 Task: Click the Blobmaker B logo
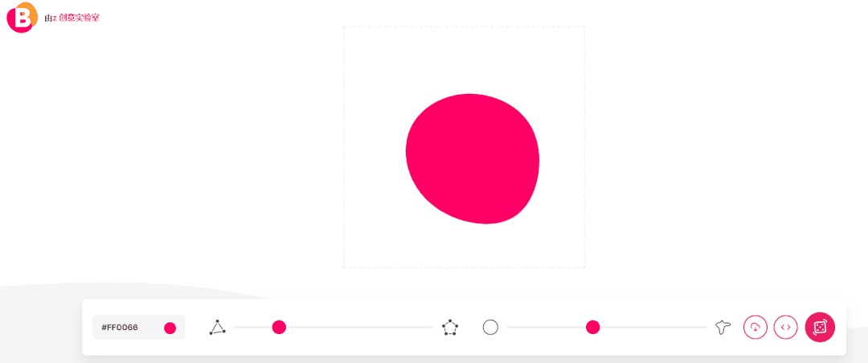pos(23,17)
